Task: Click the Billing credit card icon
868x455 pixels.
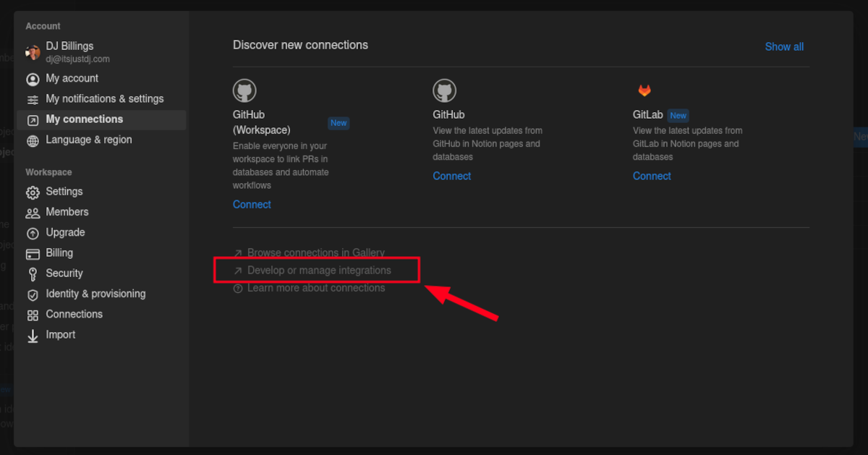Action: 33,254
